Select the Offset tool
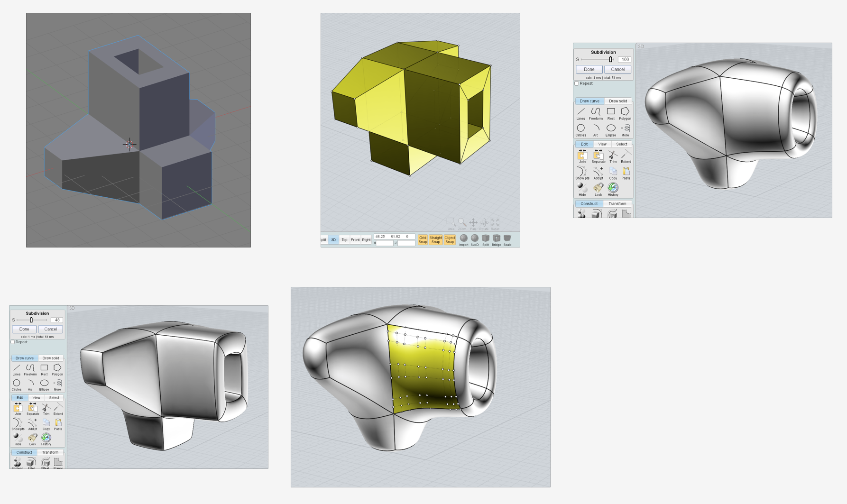 (46, 461)
